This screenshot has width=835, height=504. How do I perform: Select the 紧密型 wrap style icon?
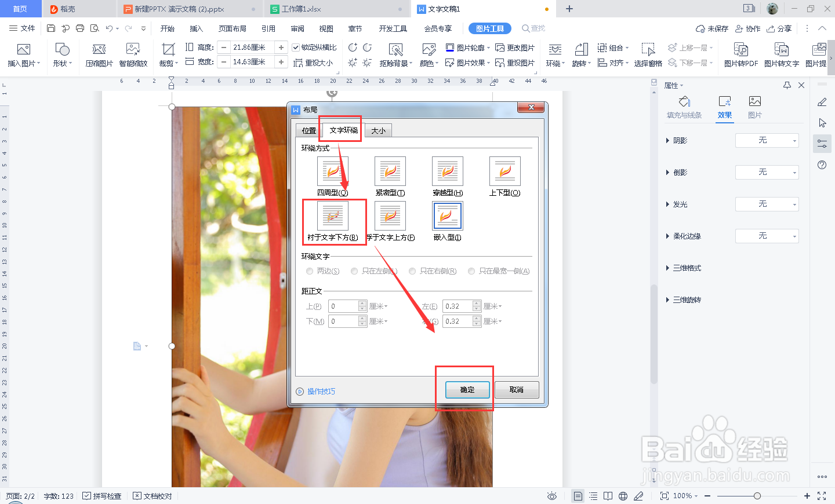click(x=390, y=171)
